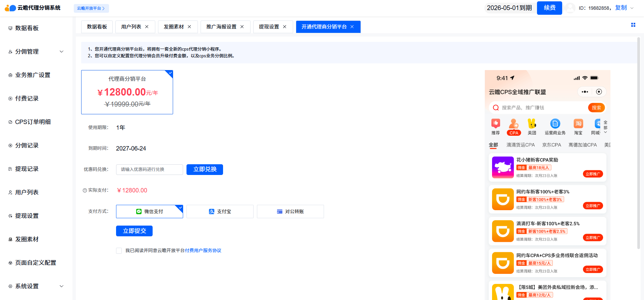
Task: Open 数据看板 sidebar icon
Action: point(10,28)
